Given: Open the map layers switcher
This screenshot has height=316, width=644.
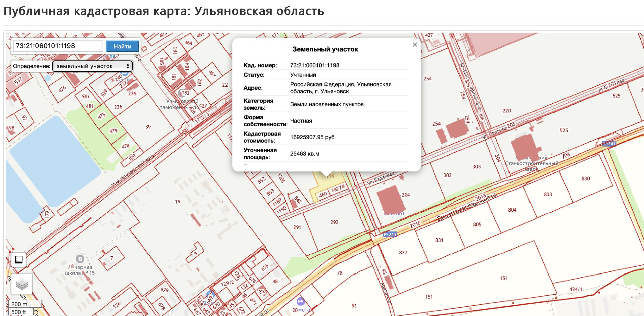Looking at the screenshot, I should [22, 284].
